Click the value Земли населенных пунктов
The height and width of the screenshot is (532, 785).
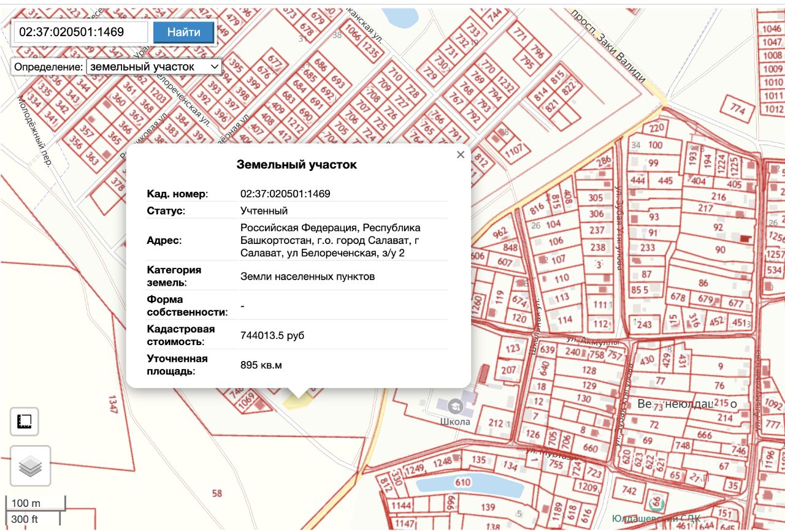[307, 276]
